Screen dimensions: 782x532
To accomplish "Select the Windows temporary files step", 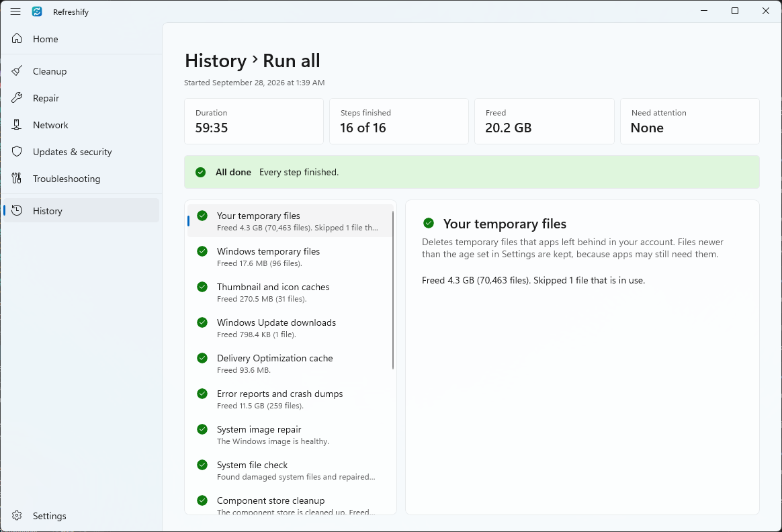I will [x=290, y=257].
